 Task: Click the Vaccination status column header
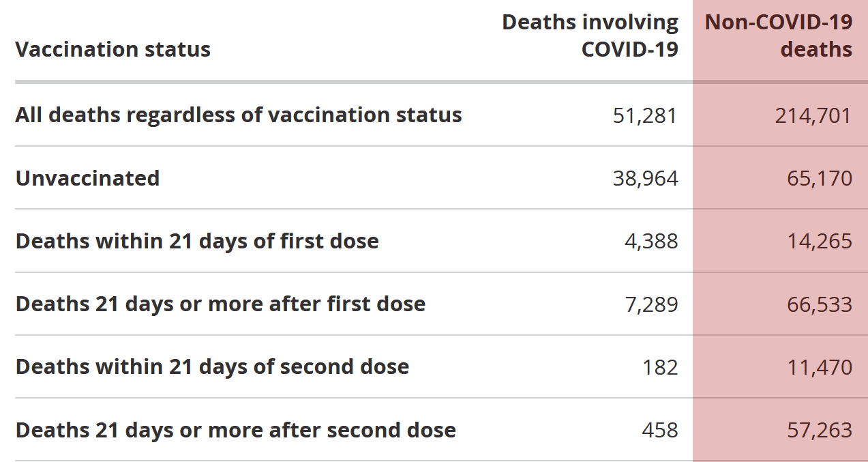[113, 50]
